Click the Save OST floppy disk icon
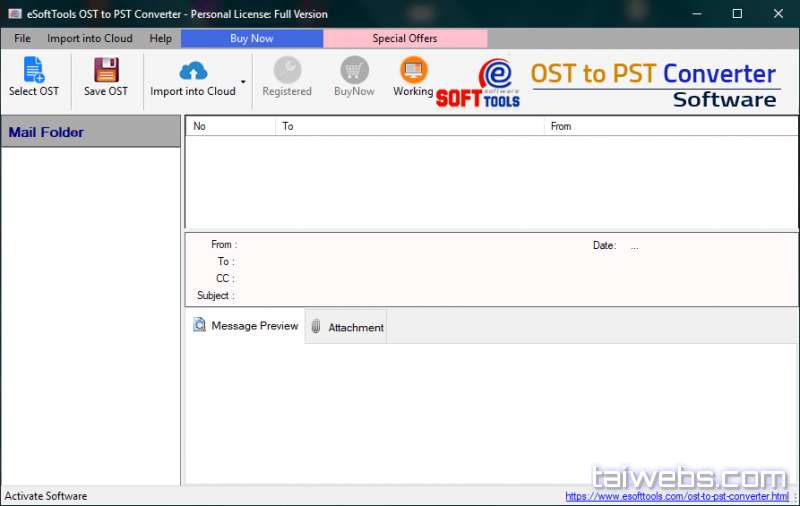This screenshot has width=800, height=506. (x=106, y=70)
